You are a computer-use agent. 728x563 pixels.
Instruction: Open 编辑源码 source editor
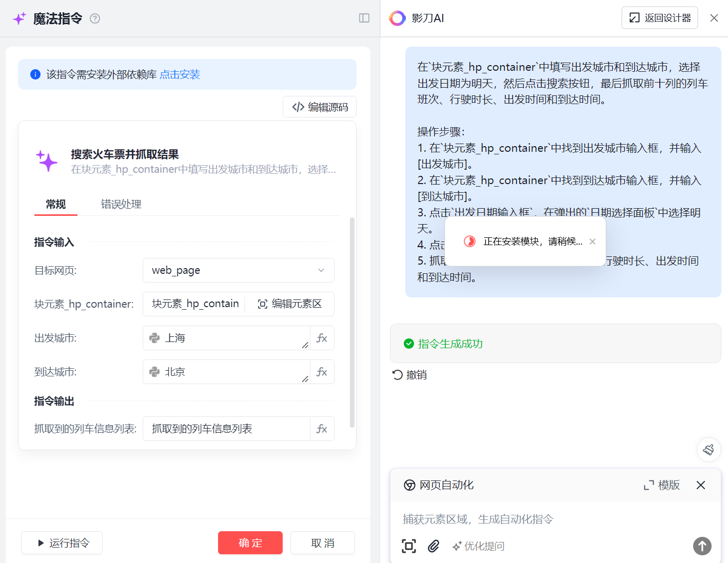(320, 107)
